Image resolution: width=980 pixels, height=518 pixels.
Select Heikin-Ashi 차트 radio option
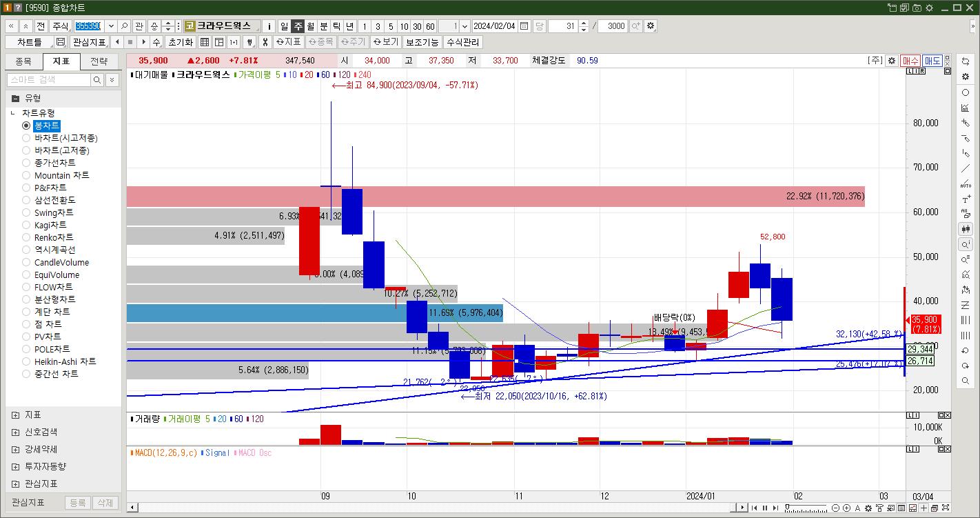[x=26, y=361]
